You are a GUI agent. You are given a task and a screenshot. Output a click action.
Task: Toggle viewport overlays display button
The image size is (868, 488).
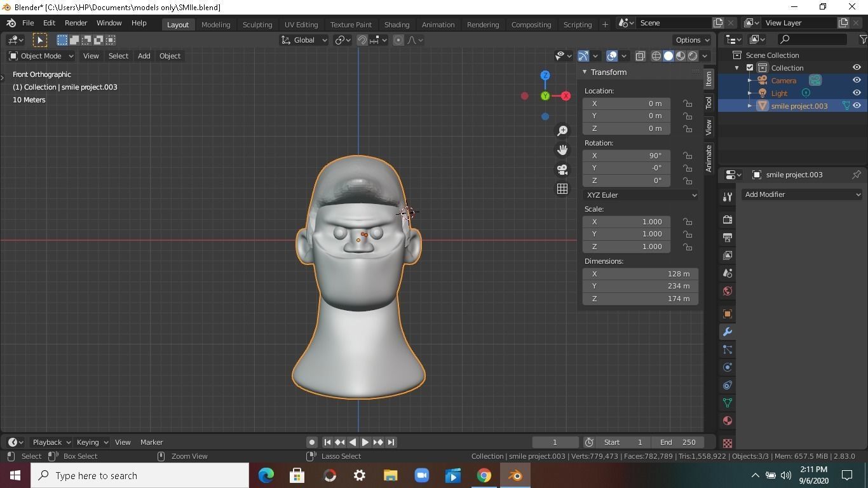[x=612, y=56]
